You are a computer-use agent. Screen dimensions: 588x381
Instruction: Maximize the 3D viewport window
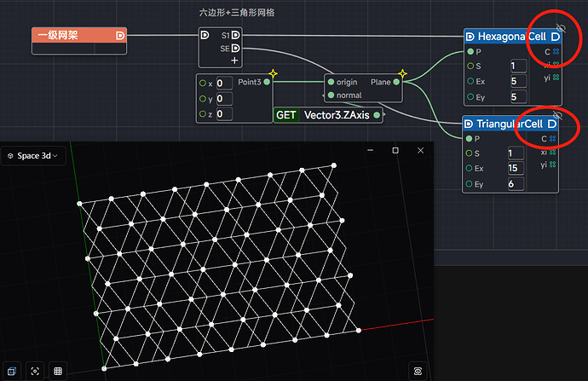point(395,151)
